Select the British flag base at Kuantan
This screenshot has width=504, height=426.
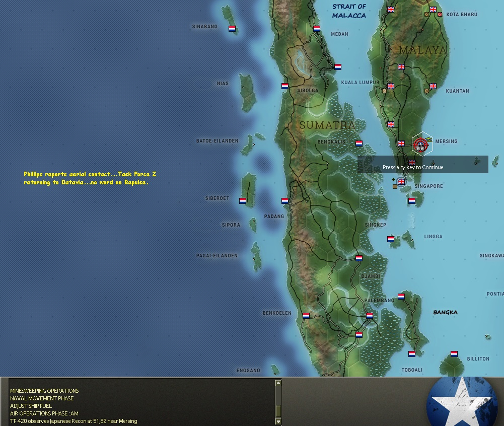click(433, 86)
